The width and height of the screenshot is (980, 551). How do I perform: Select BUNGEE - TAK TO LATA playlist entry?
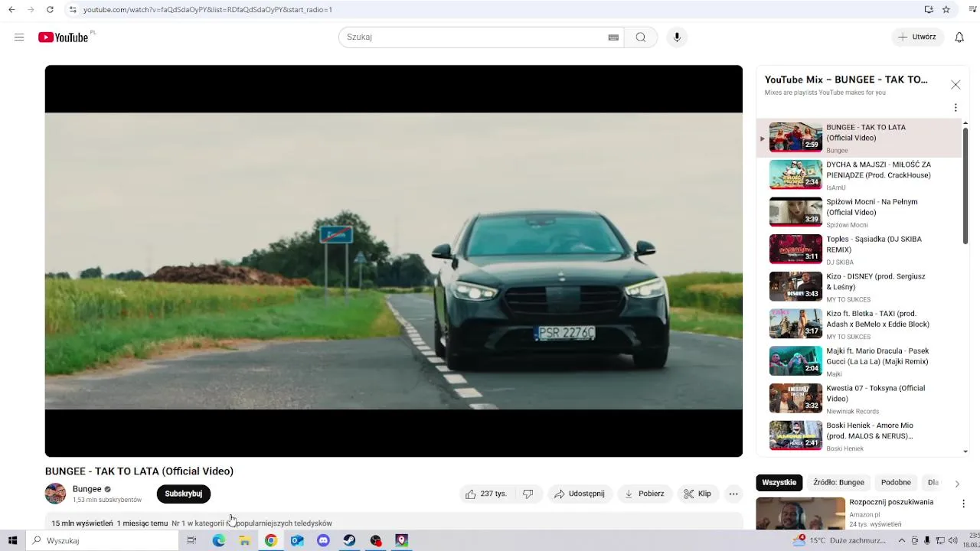point(857,138)
